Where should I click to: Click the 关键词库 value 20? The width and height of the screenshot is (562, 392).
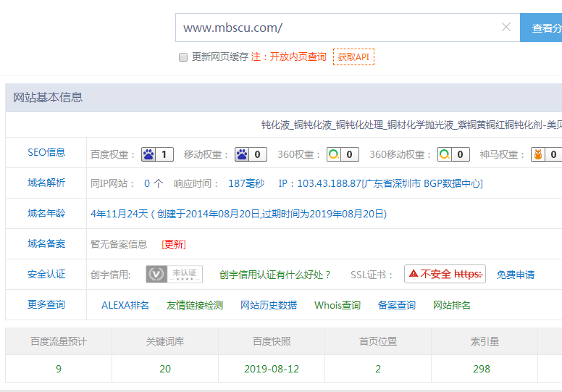tap(165, 369)
